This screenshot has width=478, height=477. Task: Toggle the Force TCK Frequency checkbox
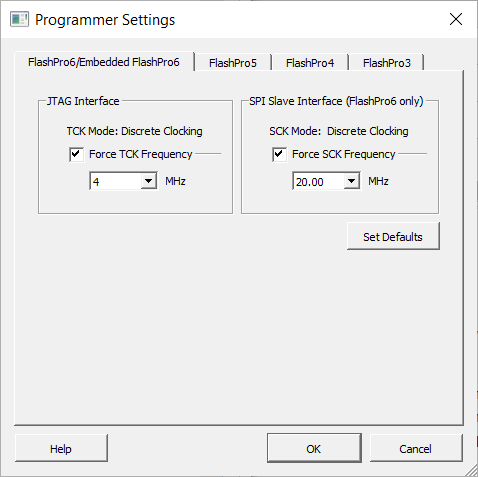click(76, 154)
